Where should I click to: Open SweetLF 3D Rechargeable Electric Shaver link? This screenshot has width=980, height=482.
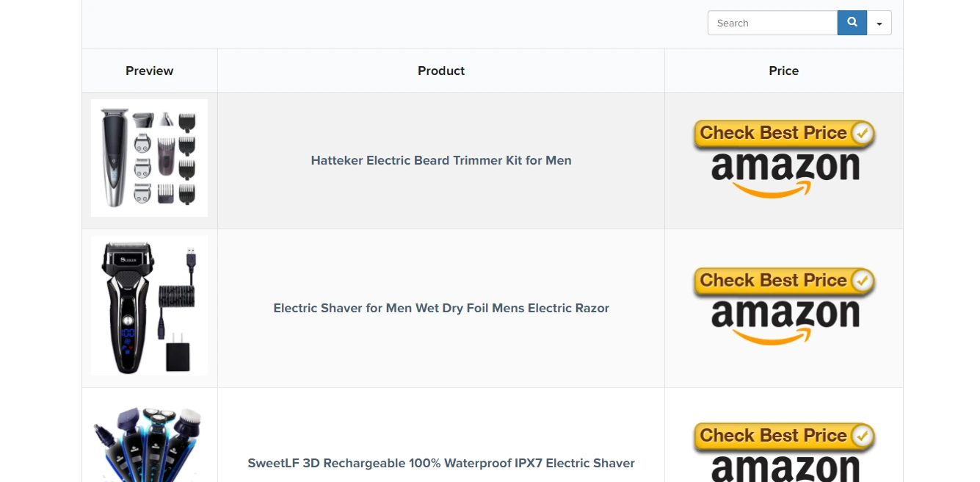tap(441, 463)
